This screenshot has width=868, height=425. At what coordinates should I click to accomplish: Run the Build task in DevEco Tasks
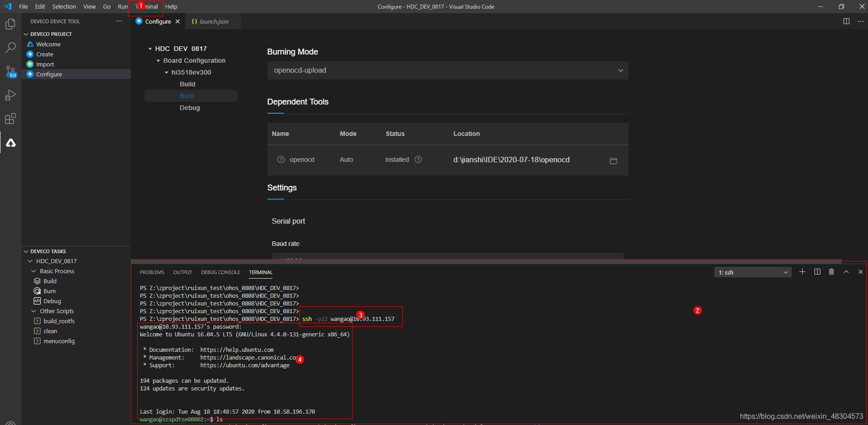[x=50, y=281]
